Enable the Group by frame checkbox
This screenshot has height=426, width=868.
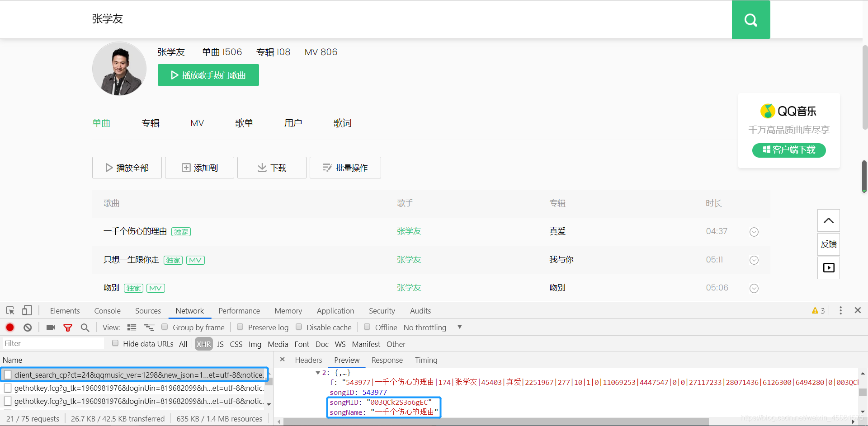click(165, 327)
